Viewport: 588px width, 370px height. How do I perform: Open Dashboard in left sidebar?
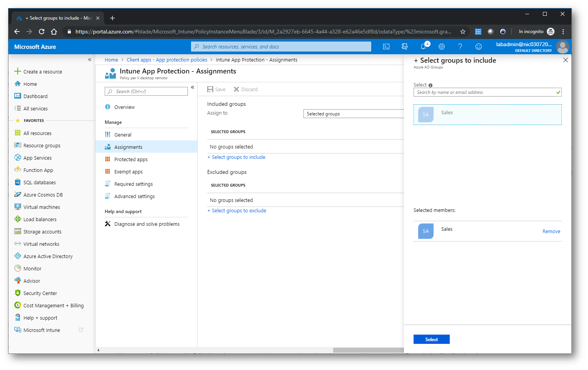35,96
